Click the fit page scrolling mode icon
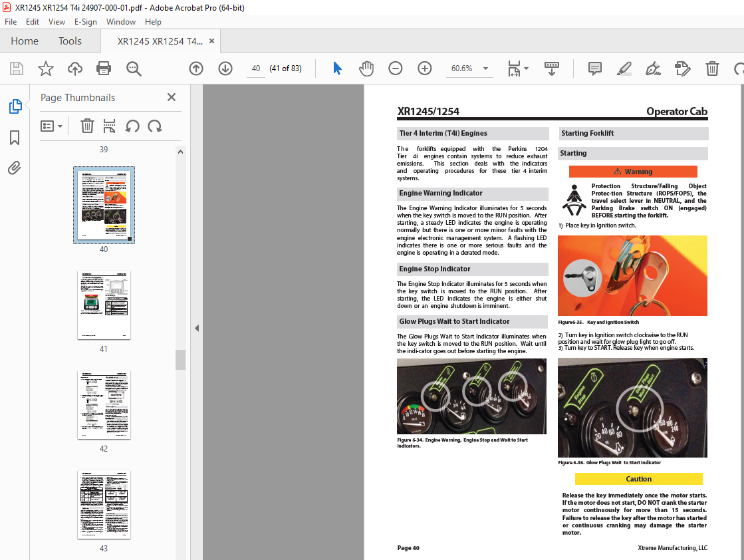This screenshot has width=744, height=560. 514,69
